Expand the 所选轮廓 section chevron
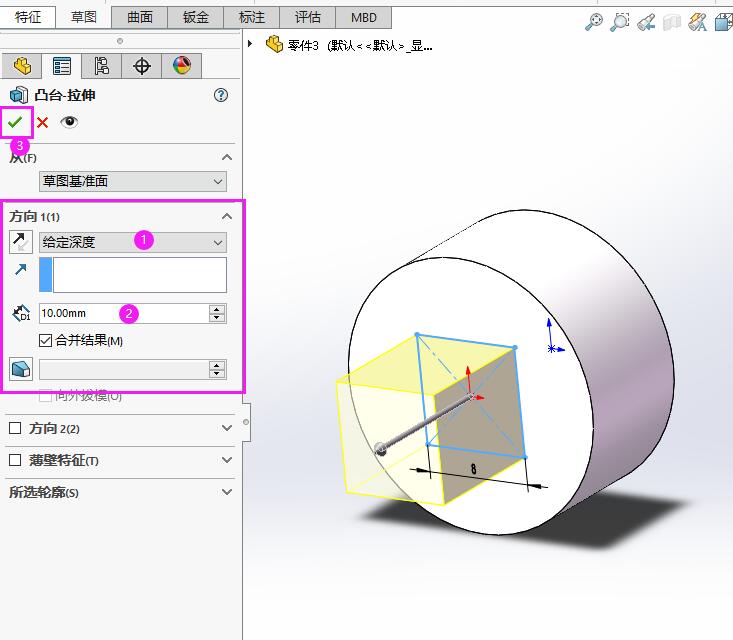 point(227,492)
